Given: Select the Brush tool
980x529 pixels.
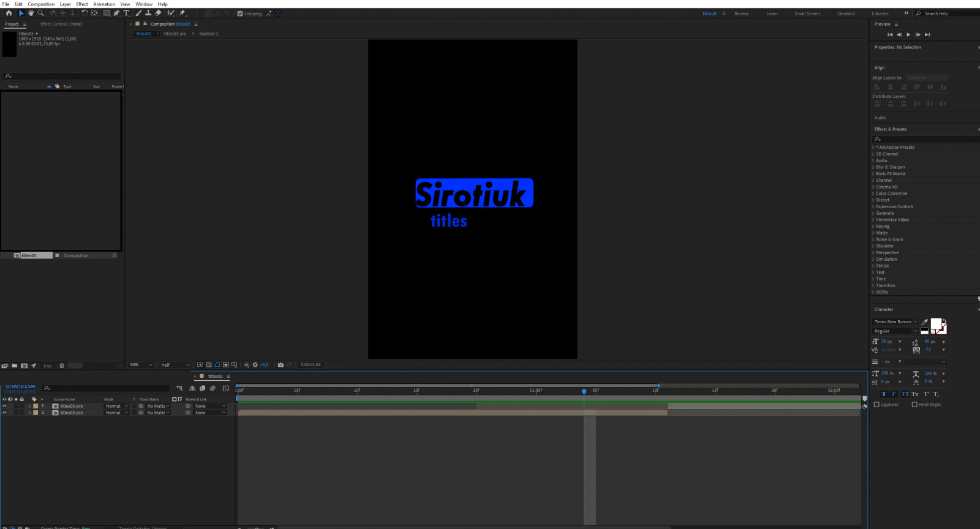Looking at the screenshot, I should [138, 13].
